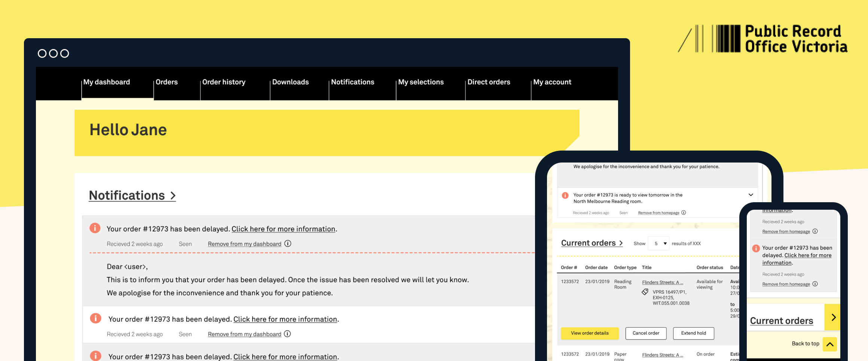Viewport: 868px width, 361px height.
Task: Click 'Remove from homepage' on tablet notification
Action: 658,213
